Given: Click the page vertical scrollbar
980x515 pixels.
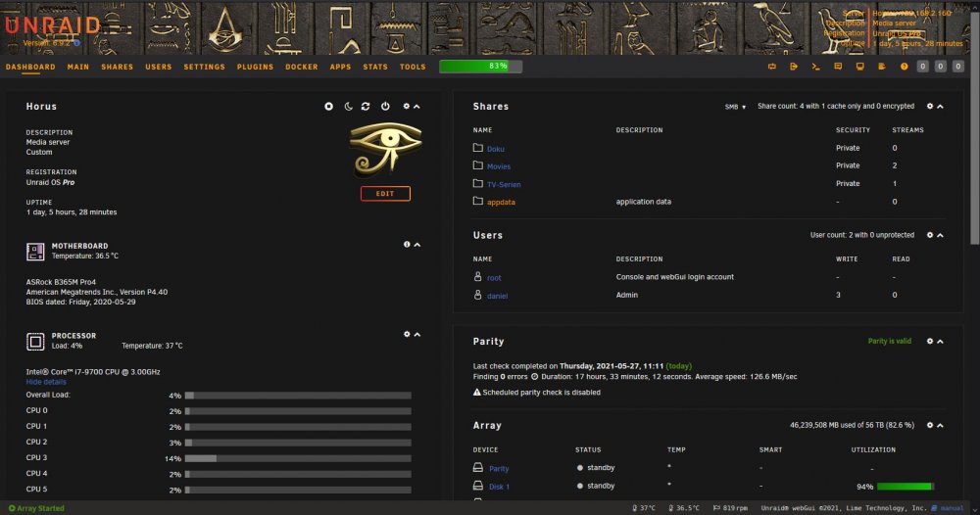Looking at the screenshot, I should [975, 128].
